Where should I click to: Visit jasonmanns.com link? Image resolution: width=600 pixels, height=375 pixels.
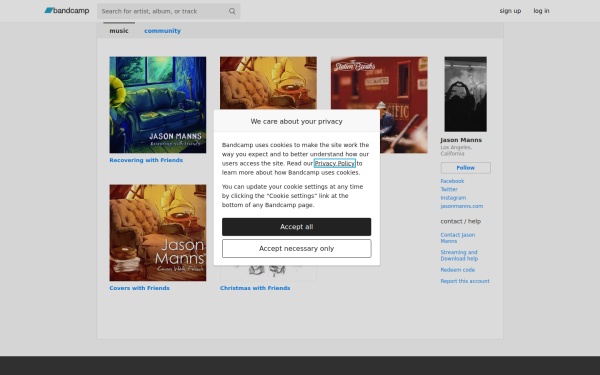coord(461,206)
